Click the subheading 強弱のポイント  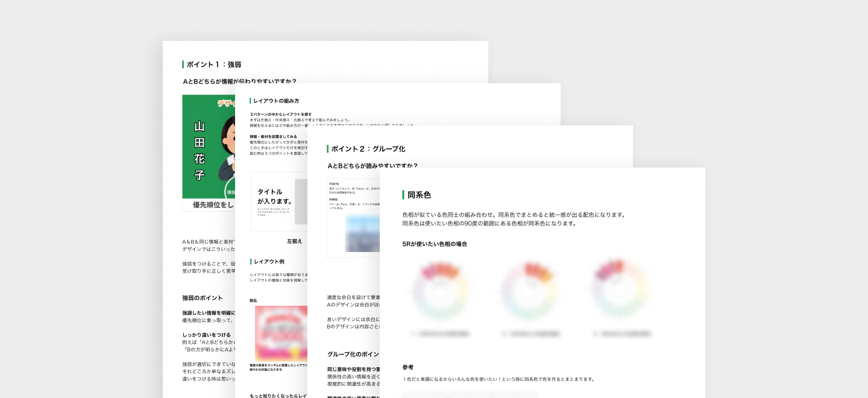coord(203,298)
